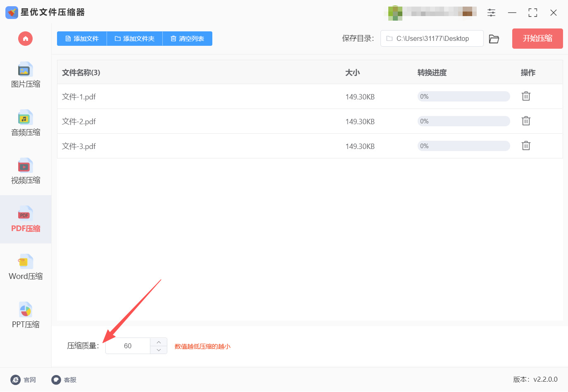
Task: Click the progress bar for 文件-3.pdf
Action: tap(463, 146)
